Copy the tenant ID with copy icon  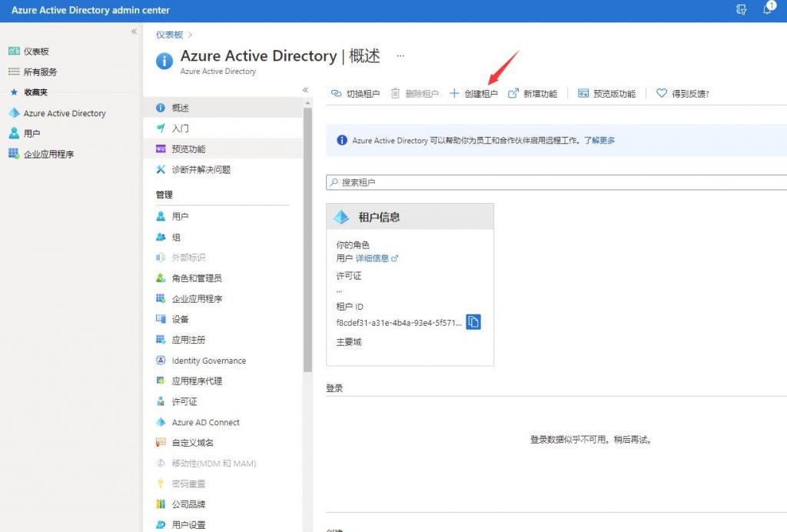473,321
